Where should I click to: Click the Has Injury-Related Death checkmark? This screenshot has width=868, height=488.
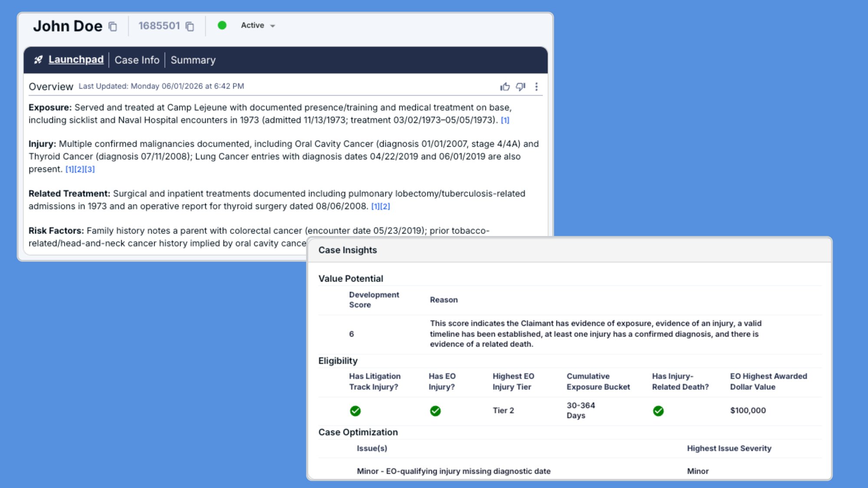tap(658, 411)
